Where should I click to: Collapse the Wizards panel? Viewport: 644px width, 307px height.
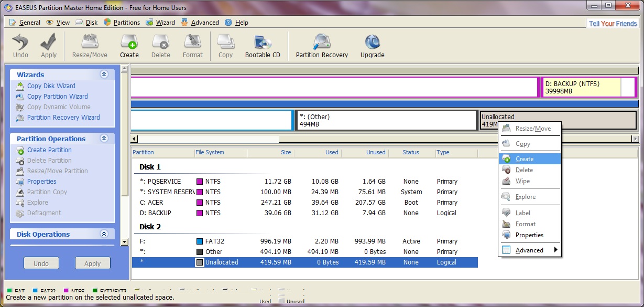point(104,75)
